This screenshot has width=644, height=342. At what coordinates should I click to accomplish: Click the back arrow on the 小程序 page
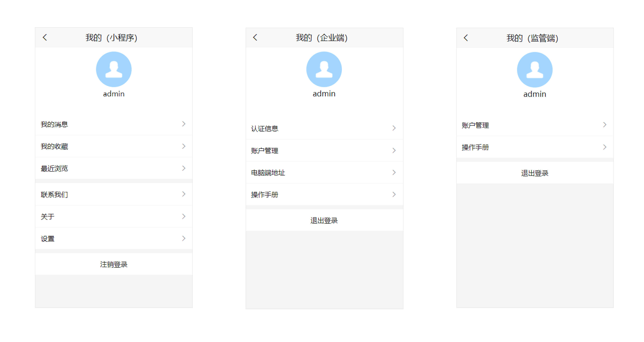click(x=45, y=37)
